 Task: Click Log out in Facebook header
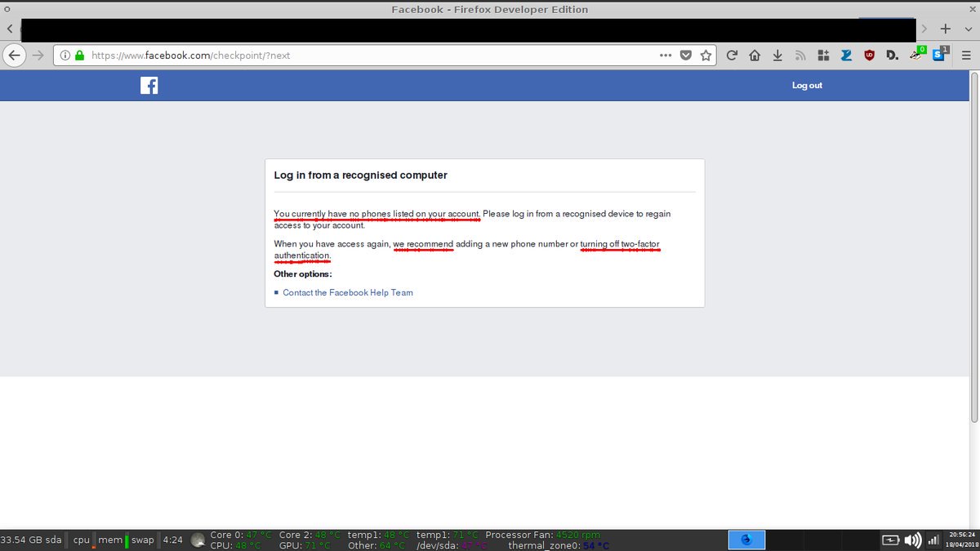click(807, 86)
